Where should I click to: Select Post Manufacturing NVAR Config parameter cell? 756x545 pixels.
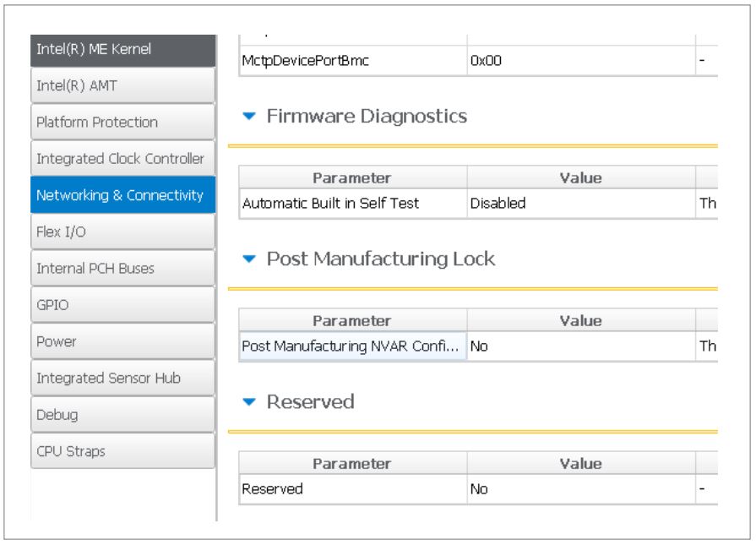click(352, 346)
